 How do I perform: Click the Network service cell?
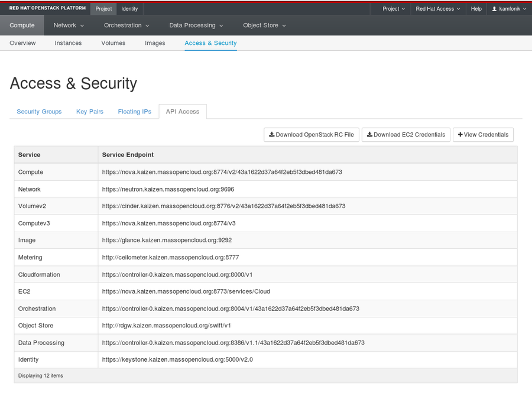click(56, 189)
